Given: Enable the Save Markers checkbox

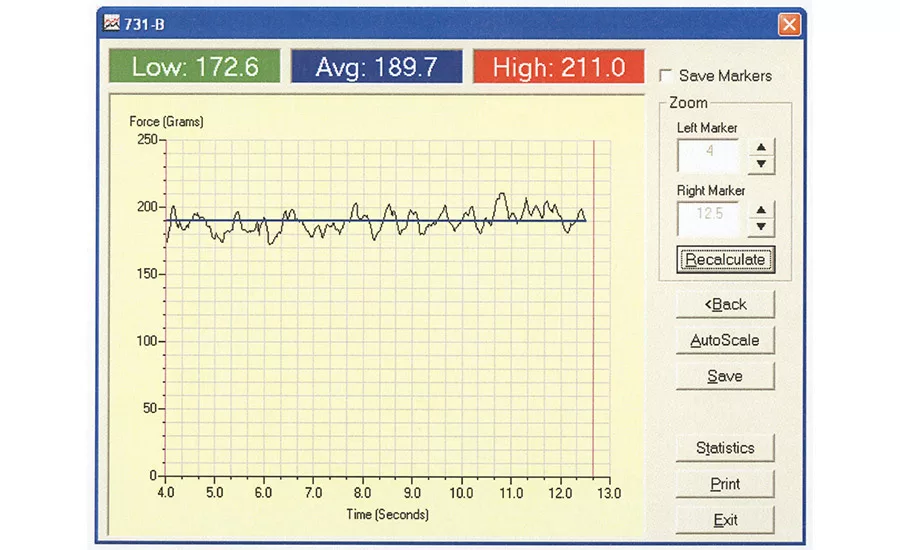Looking at the screenshot, I should pyautogui.click(x=666, y=76).
